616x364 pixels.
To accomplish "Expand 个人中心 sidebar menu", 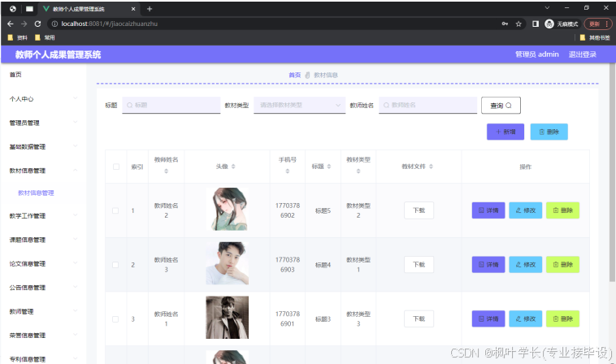I will coord(43,99).
